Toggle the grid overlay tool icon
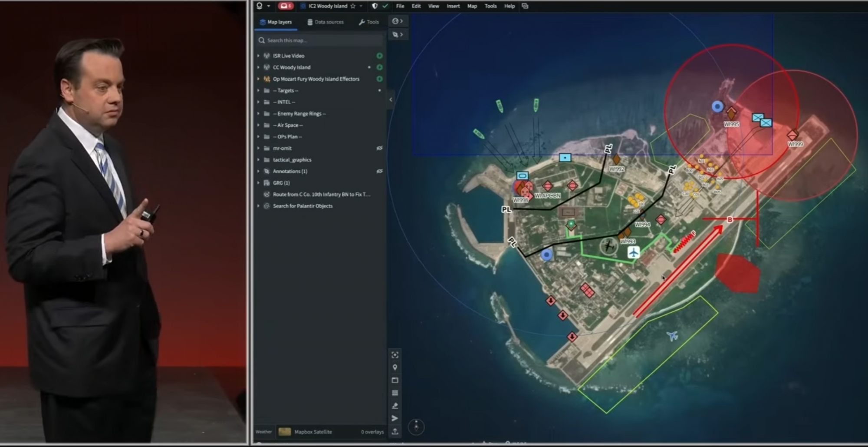 [x=395, y=393]
